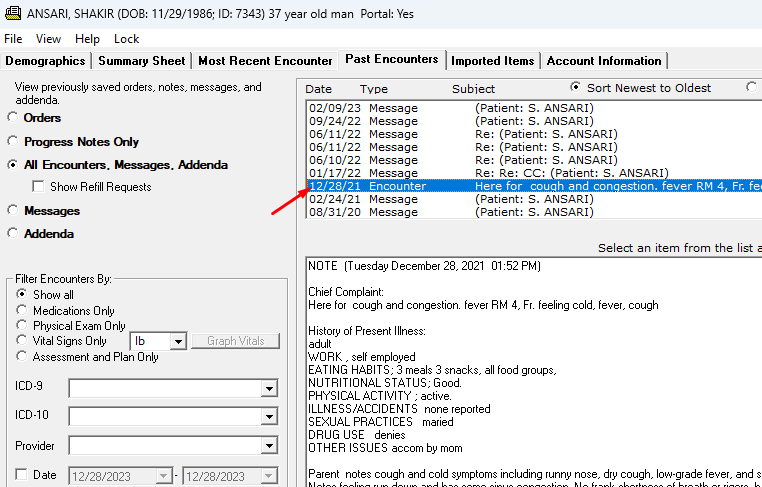Screen dimensions: 762x487
Task: Enable the Show Refill Requests checkbox
Action: tap(39, 187)
